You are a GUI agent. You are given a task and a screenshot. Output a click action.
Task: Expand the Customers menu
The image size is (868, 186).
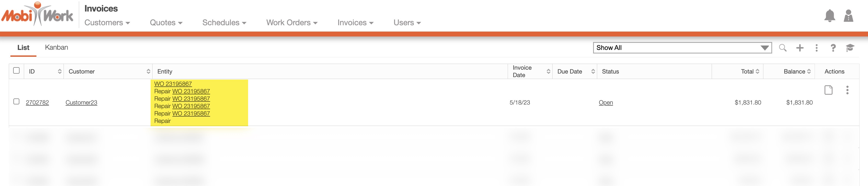pyautogui.click(x=107, y=22)
